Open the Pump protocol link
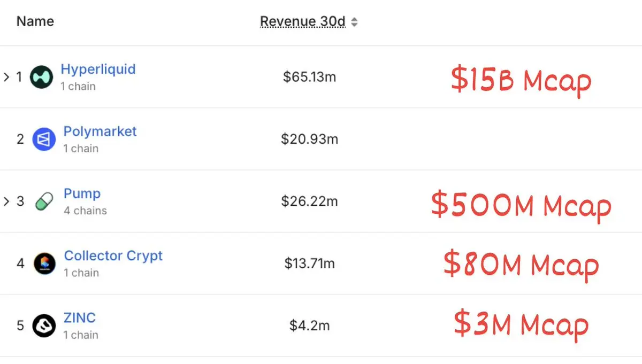This screenshot has width=642, height=364. [x=82, y=193]
